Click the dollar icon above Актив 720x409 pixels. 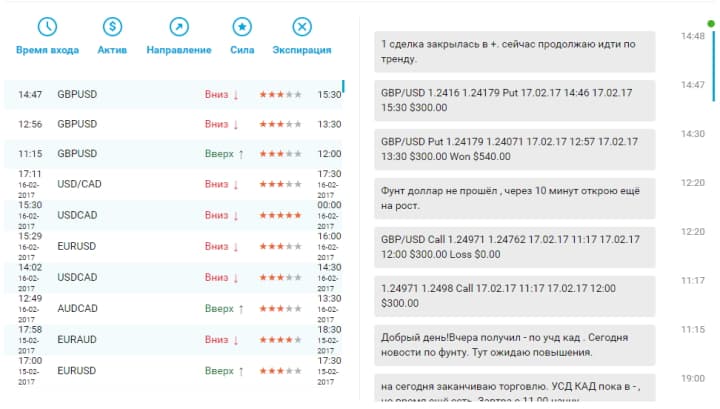pyautogui.click(x=113, y=27)
